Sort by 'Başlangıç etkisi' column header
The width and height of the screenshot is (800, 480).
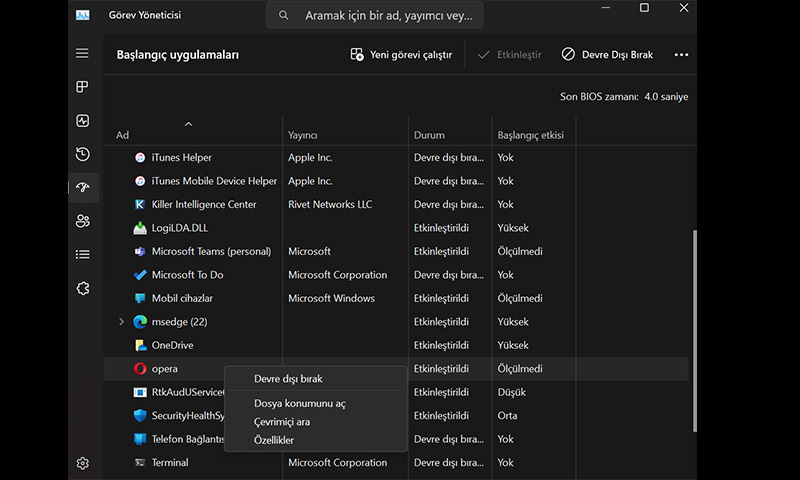pyautogui.click(x=531, y=135)
